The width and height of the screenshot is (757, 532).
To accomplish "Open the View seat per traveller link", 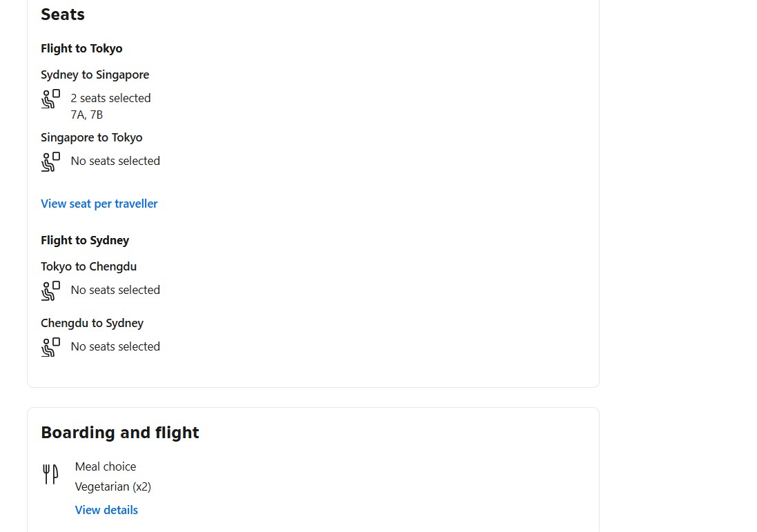I will [99, 204].
